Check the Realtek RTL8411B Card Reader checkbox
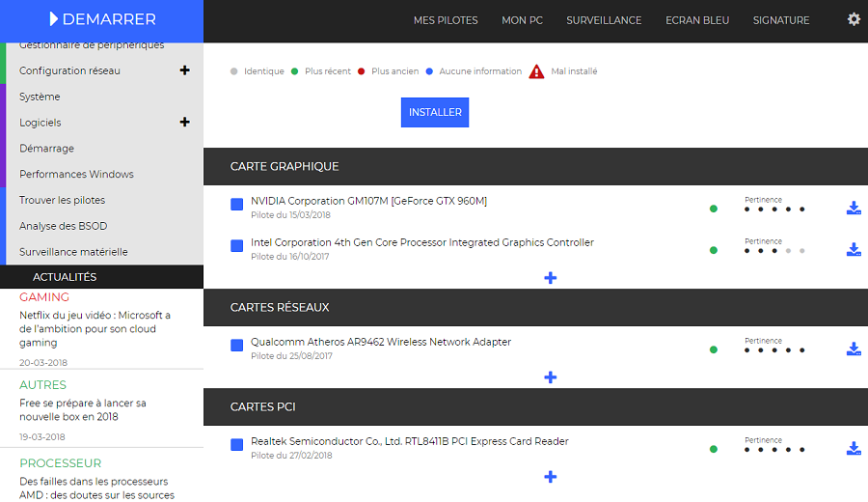This screenshot has width=868, height=502. click(237, 445)
